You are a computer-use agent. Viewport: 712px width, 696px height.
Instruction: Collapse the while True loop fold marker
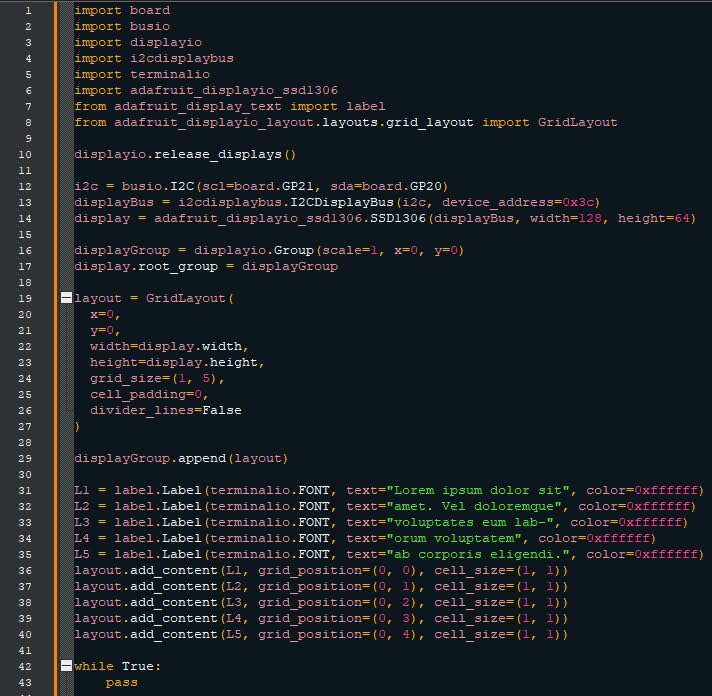66,666
